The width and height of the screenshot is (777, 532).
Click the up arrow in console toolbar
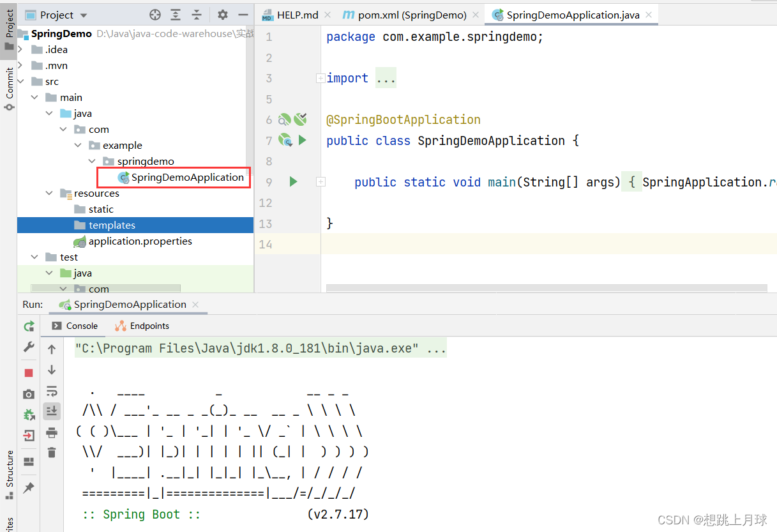[x=52, y=349]
